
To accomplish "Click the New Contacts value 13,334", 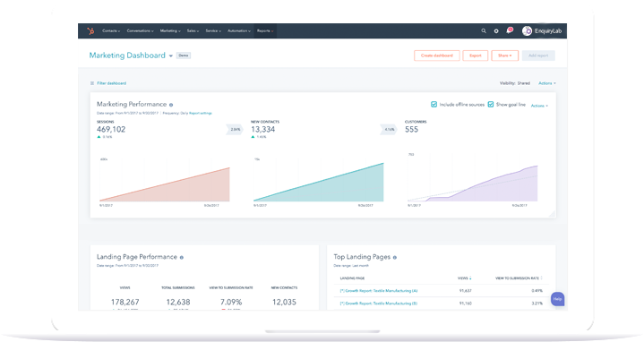I will (x=262, y=129).
